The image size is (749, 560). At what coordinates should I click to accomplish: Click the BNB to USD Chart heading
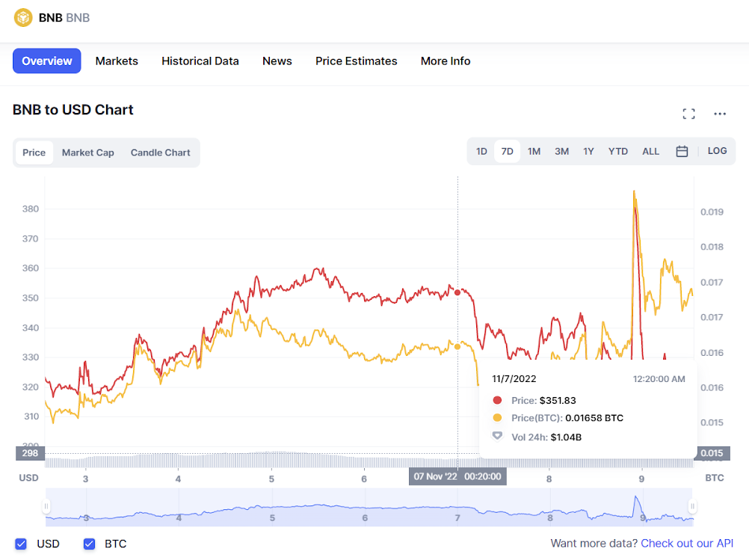[73, 110]
